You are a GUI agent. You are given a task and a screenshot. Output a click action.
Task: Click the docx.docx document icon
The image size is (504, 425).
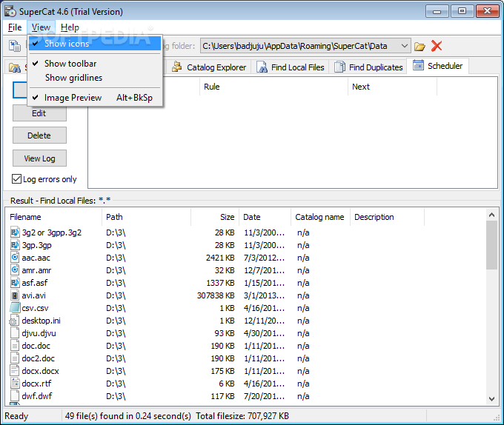[x=15, y=370]
